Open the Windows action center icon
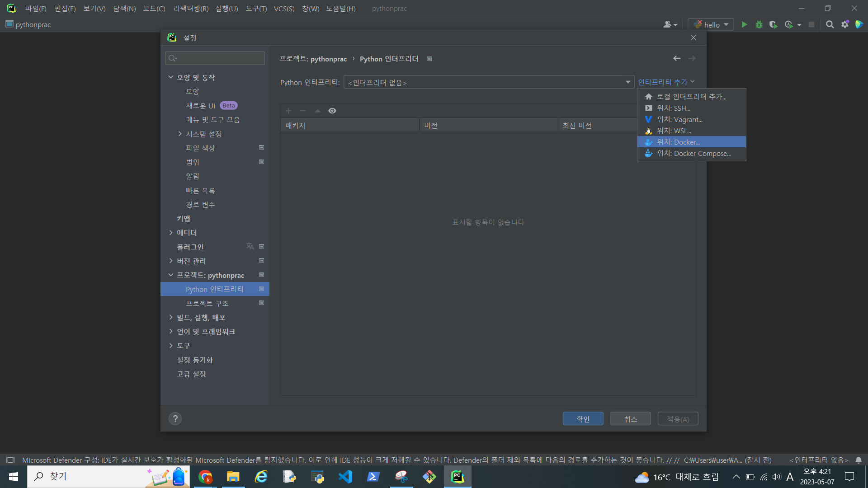Viewport: 868px width, 488px height. coord(849,477)
